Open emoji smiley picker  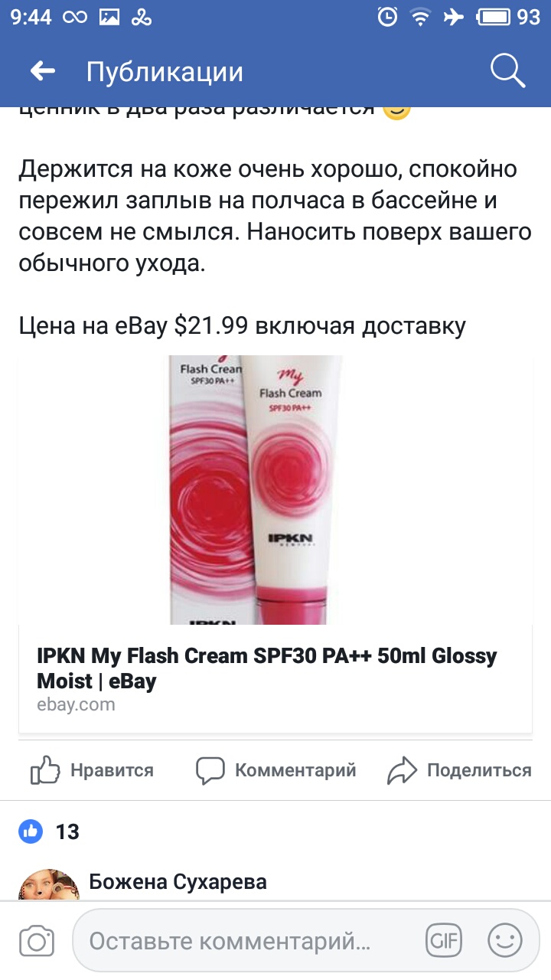505,942
